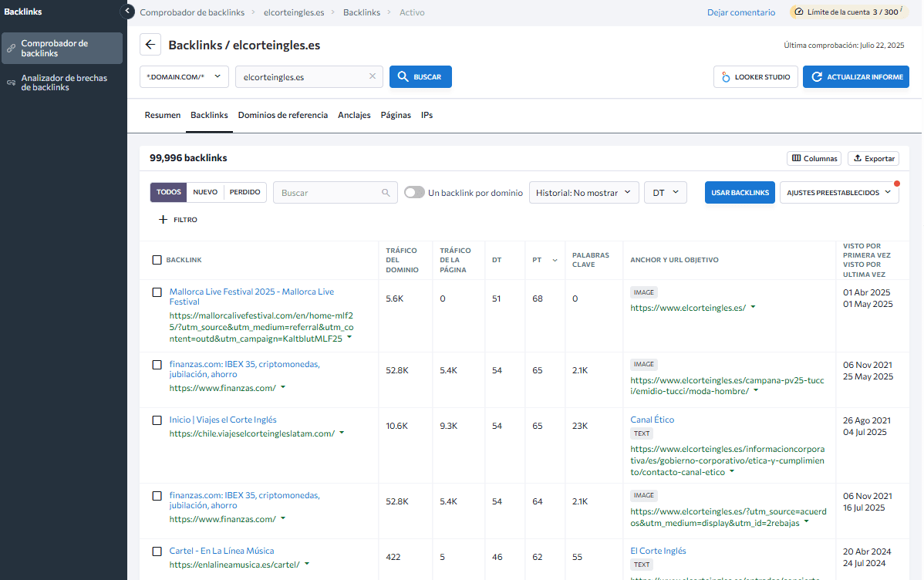This screenshot has width=924, height=580.
Task: Click the magnifier icon in table search box
Action: pyautogui.click(x=386, y=193)
